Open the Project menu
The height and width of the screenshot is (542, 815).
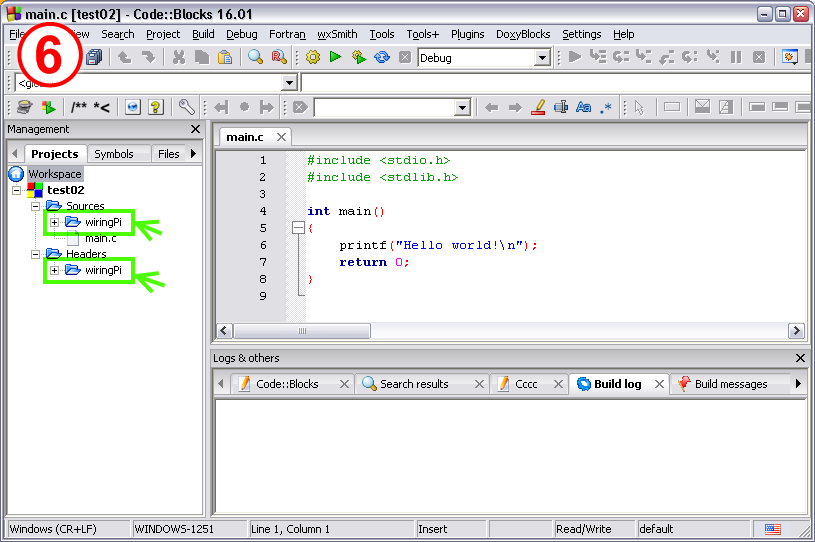(163, 34)
